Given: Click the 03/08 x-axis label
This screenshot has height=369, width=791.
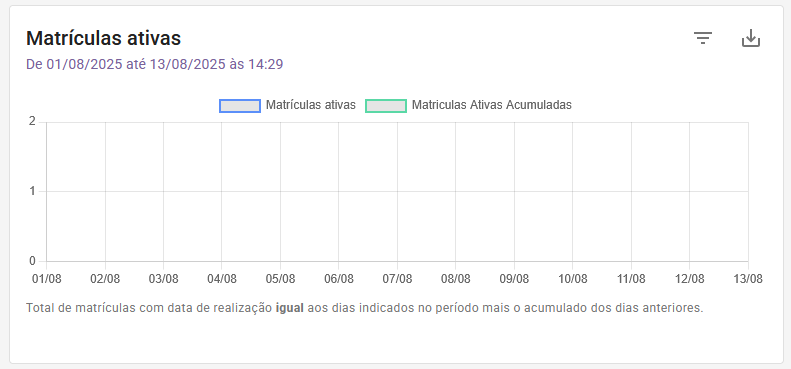Looking at the screenshot, I should (x=163, y=279).
